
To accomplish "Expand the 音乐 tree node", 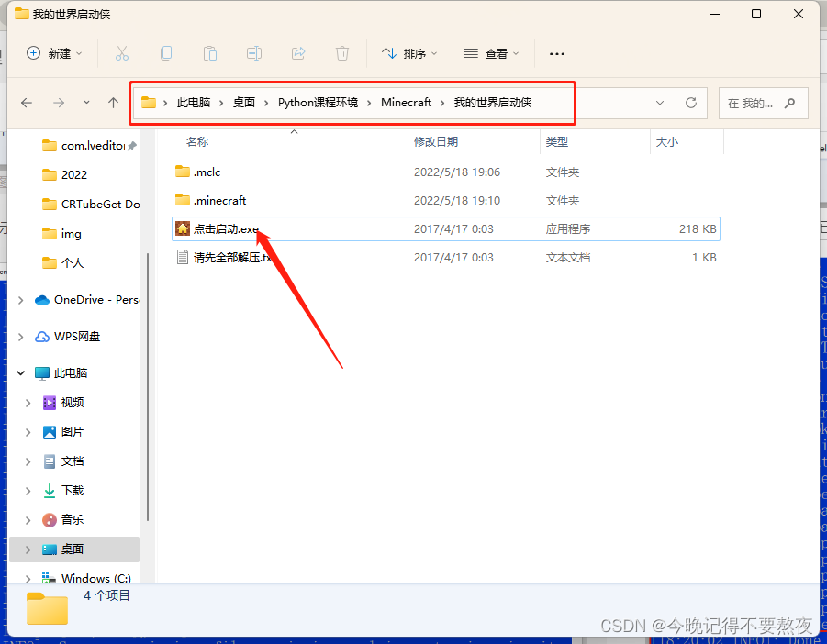I will (x=28, y=521).
